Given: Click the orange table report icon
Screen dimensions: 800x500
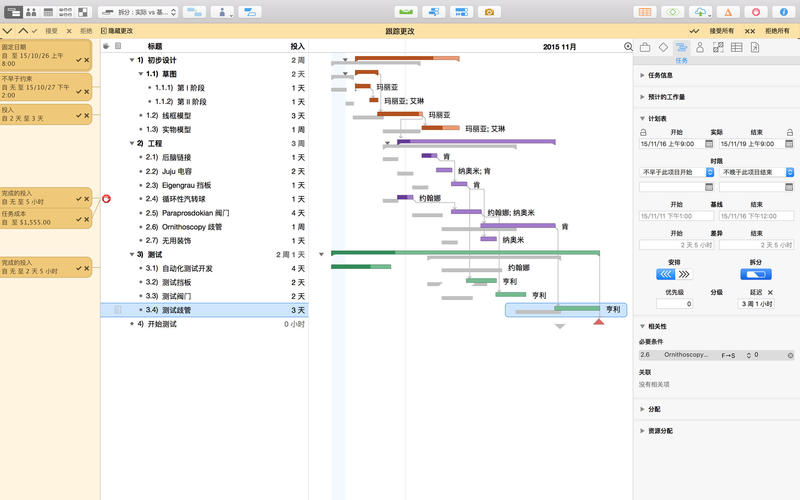Looking at the screenshot, I should 645,12.
